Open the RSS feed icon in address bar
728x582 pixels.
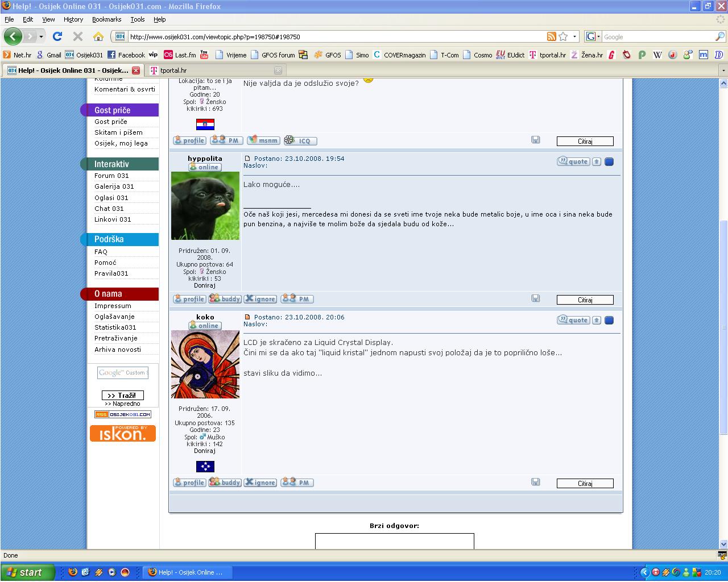tap(551, 36)
